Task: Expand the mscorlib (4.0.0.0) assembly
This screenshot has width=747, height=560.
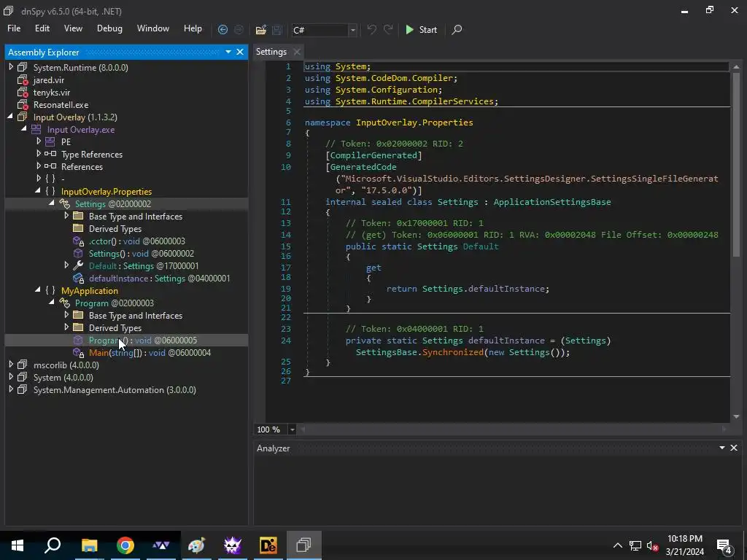Action: click(11, 365)
